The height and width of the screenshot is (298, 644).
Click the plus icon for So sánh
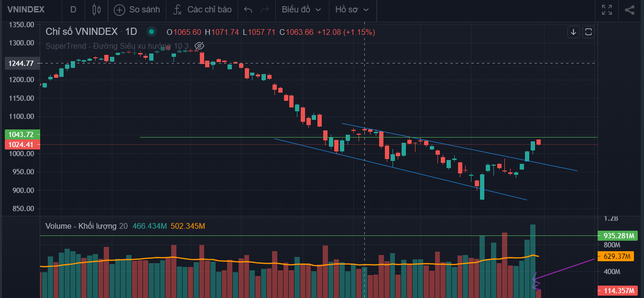120,10
